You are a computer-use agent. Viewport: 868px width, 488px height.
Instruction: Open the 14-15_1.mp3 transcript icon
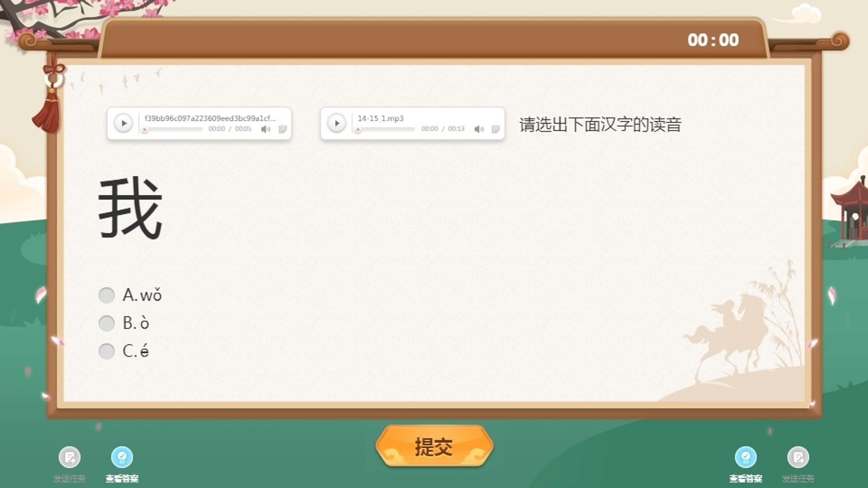point(495,129)
